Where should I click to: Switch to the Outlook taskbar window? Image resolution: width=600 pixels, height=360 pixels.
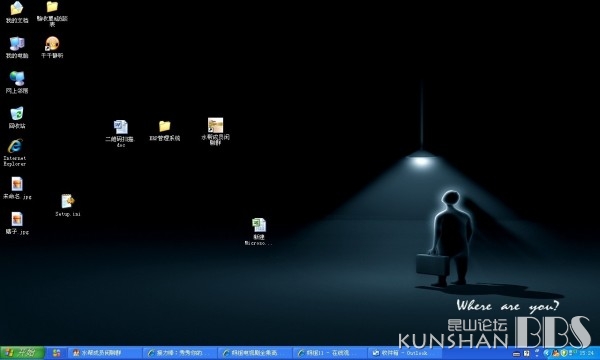(404, 353)
